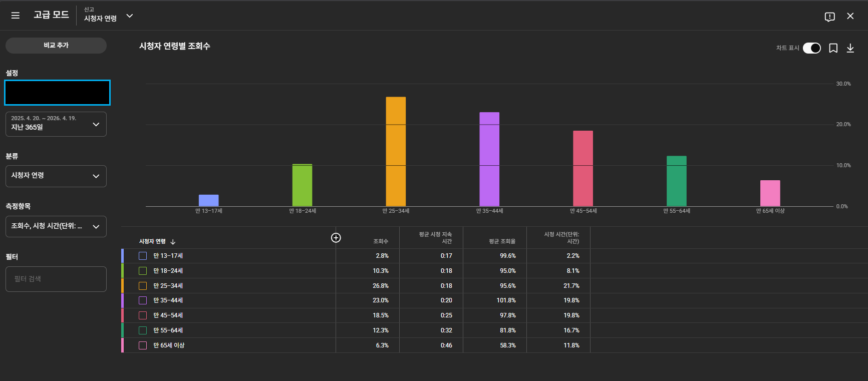The width and height of the screenshot is (868, 381).
Task: Click the bookmark save icon
Action: point(833,48)
